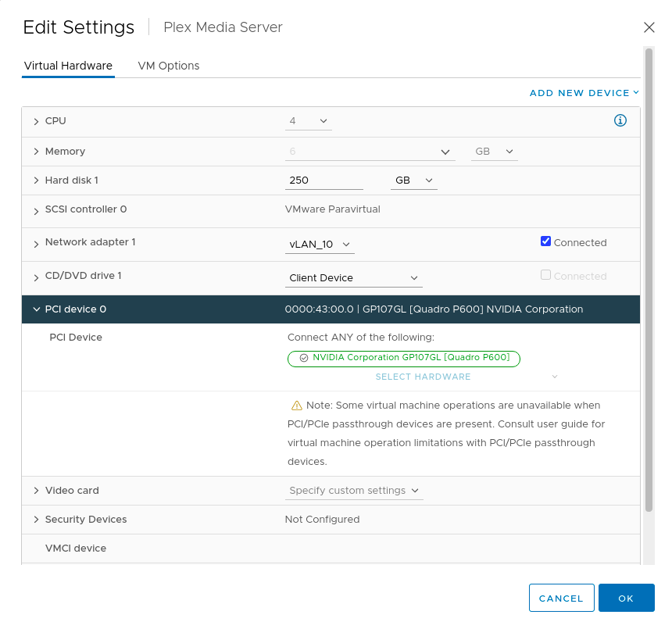The image size is (672, 629).
Task: Click the Cancel button
Action: [x=561, y=598]
